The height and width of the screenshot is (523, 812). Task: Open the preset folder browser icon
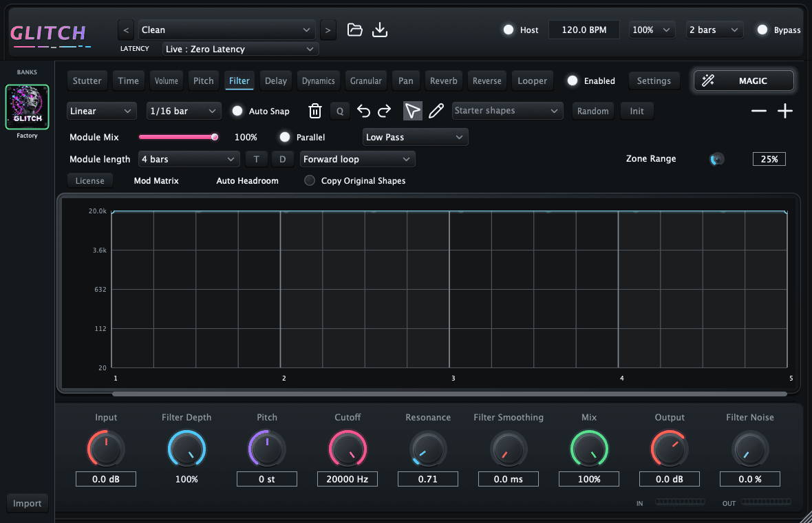pos(354,30)
